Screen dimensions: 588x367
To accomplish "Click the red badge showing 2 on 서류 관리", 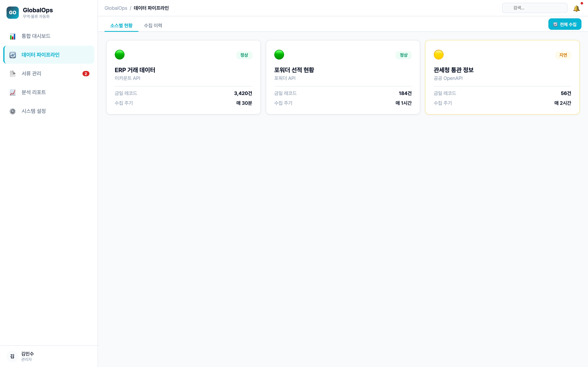I will click(86, 74).
